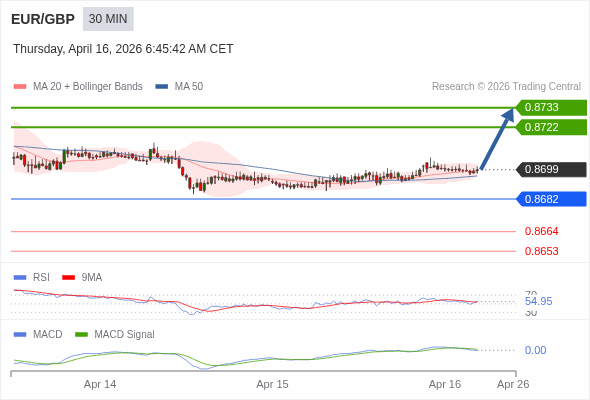Screen dimensions: 590x400
Task: Click the Apr 26 date axis label
Action: [x=513, y=384]
